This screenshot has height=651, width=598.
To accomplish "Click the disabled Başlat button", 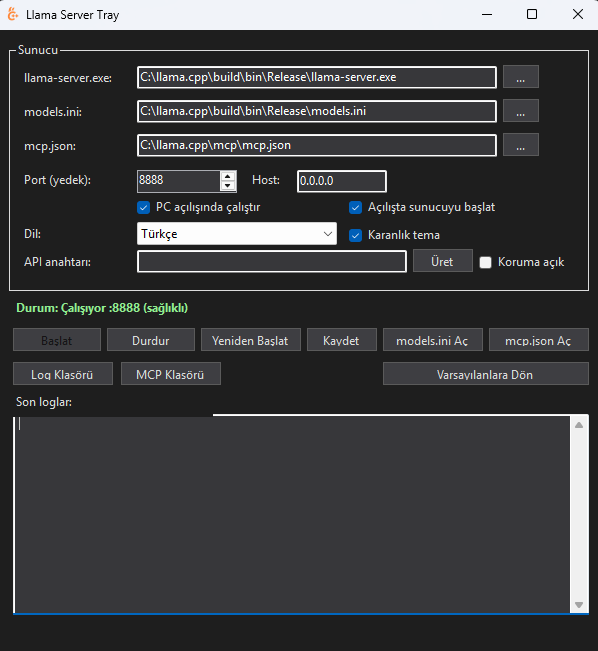I will pyautogui.click(x=57, y=340).
